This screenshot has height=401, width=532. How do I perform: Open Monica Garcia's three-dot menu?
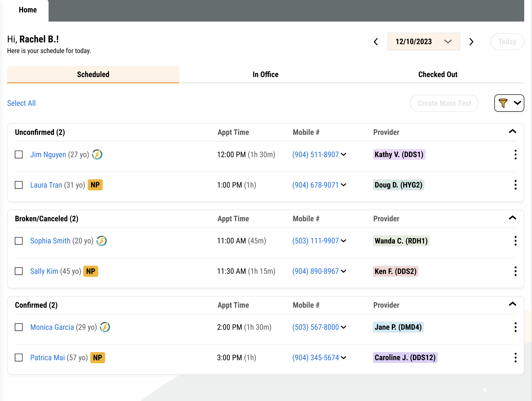coord(515,327)
